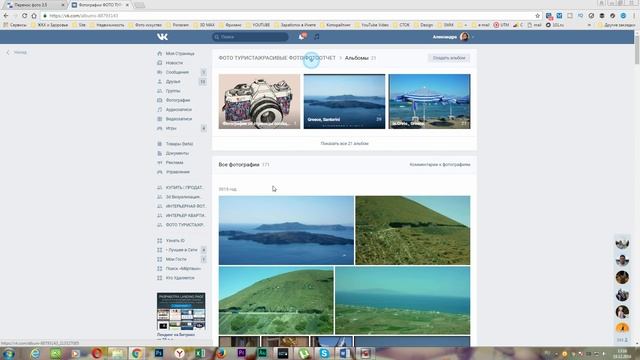Open Комментарии к фотографиям link

(x=440, y=164)
